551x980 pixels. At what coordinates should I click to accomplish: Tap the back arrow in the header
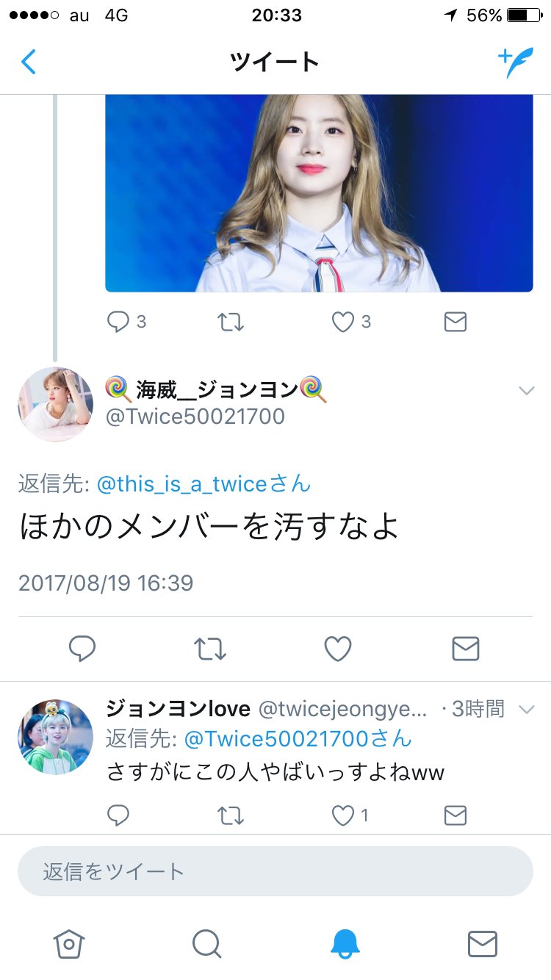tap(28, 62)
